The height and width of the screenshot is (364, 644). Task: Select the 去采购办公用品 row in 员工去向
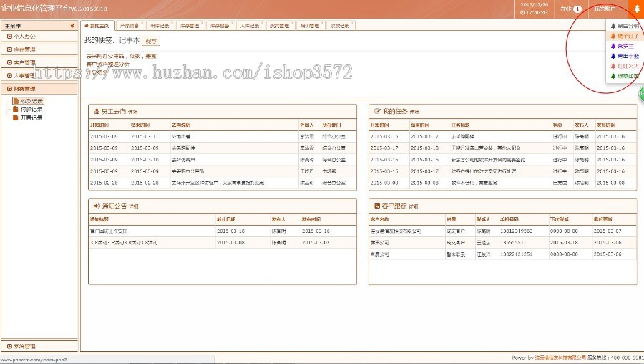(x=223, y=171)
